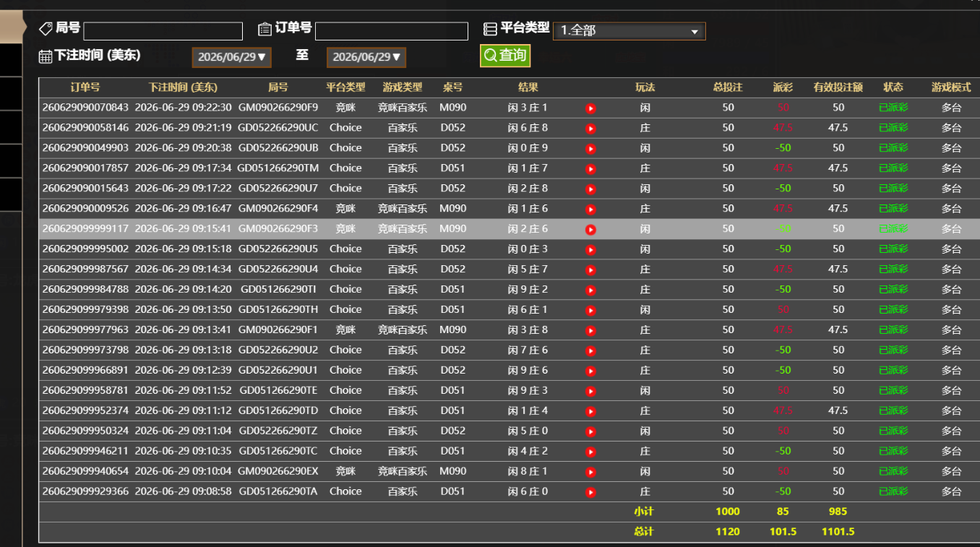The width and height of the screenshot is (980, 547).
Task: Play video replay for order 260629090058146
Action: (590, 129)
